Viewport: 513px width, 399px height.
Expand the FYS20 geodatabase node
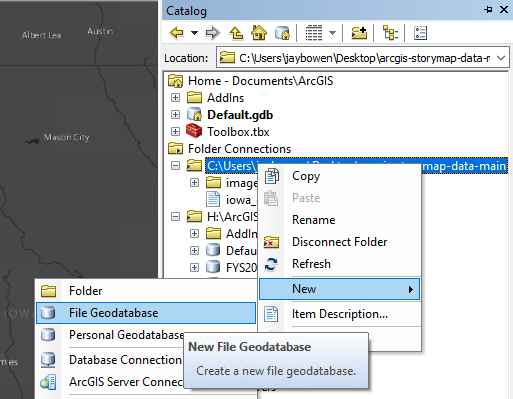click(x=194, y=268)
